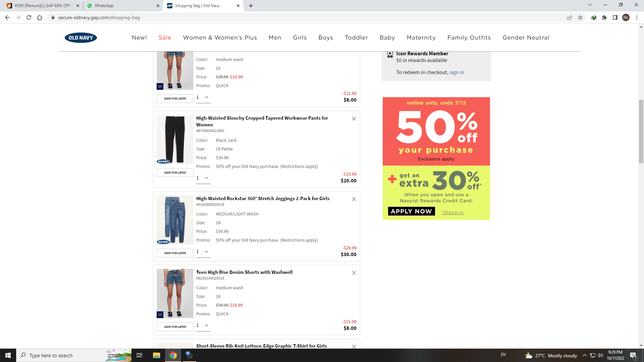The height and width of the screenshot is (362, 644).
Task: Open the Chrome profile avatar
Action: [626, 17]
